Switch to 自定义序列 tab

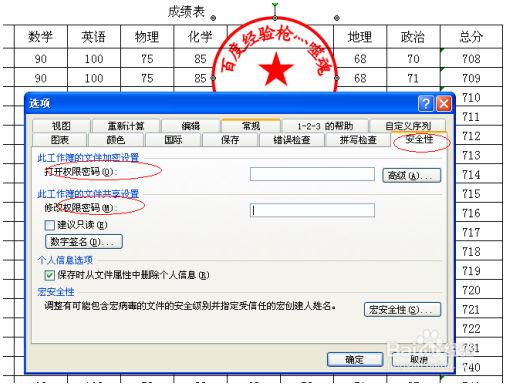[408, 126]
